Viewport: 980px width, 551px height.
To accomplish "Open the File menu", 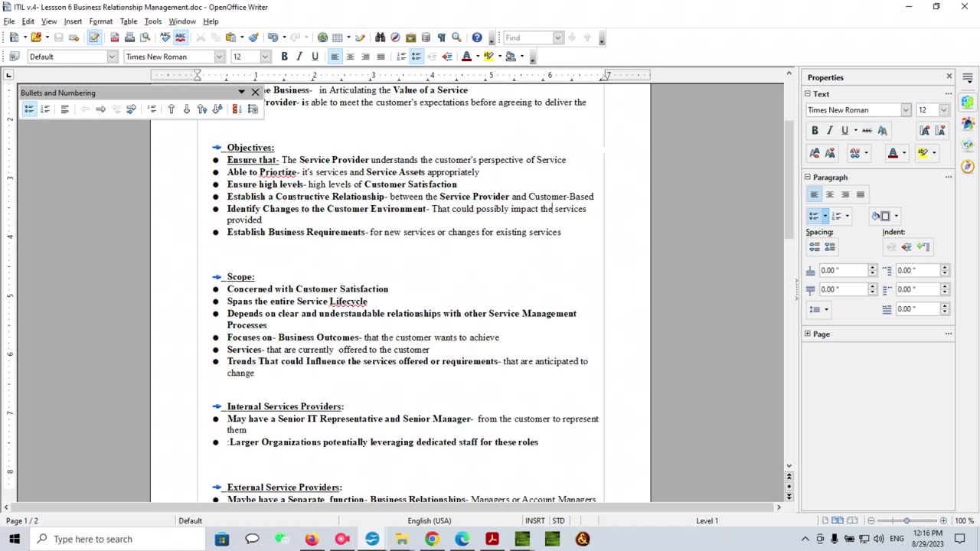I will [x=9, y=21].
